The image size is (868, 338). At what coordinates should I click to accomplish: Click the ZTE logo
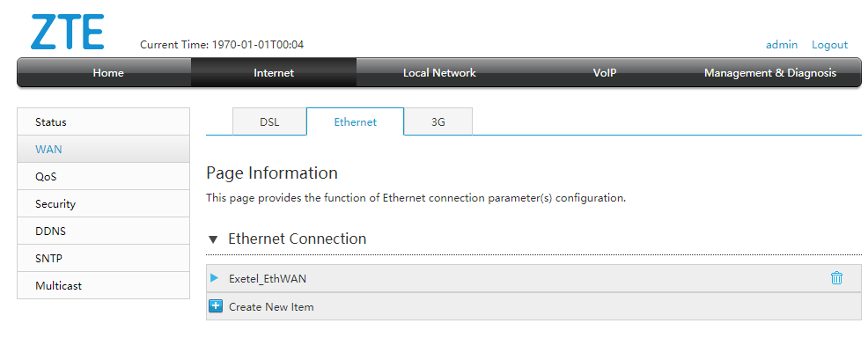tap(67, 32)
